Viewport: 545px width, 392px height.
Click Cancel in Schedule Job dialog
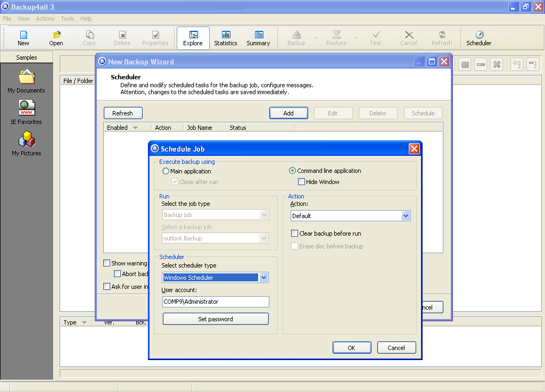[396, 347]
